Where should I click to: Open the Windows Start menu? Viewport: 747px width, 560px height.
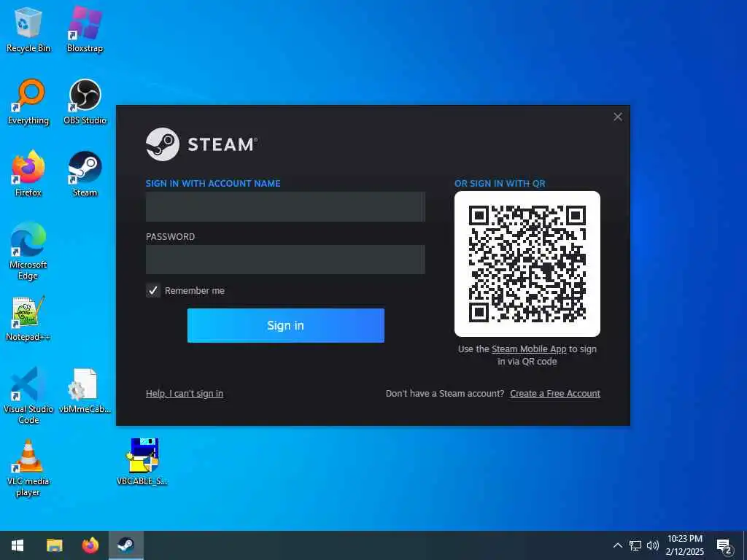tap(18, 545)
